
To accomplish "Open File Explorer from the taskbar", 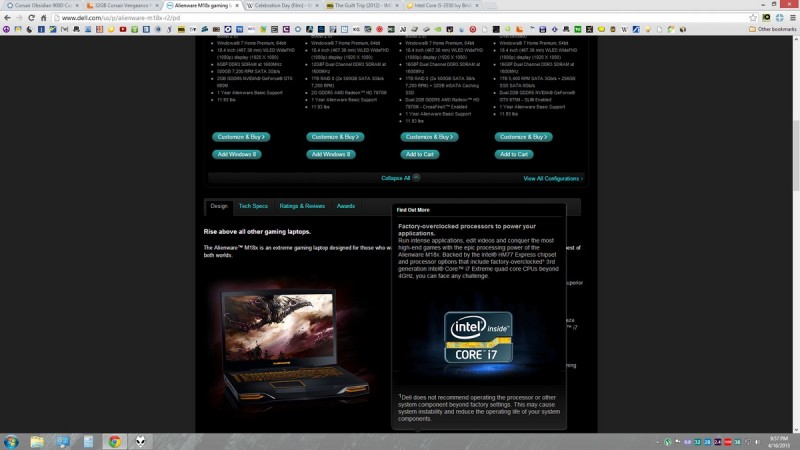I will pyautogui.click(x=80, y=441).
